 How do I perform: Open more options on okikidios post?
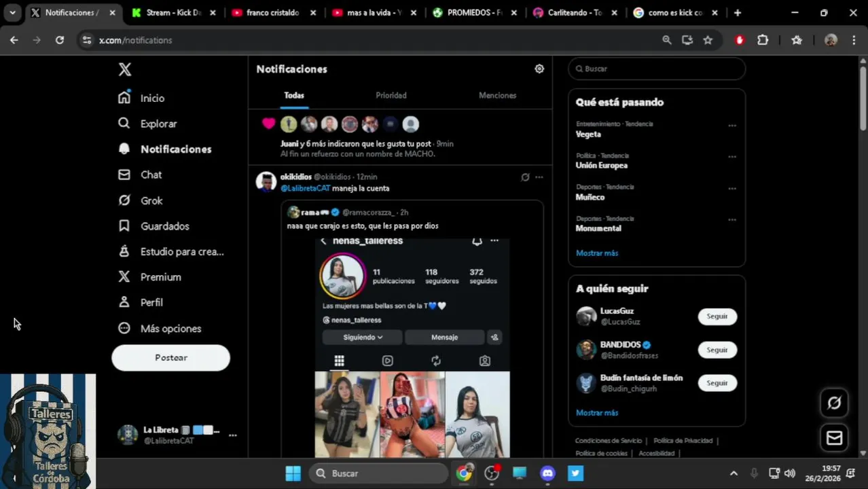click(539, 177)
